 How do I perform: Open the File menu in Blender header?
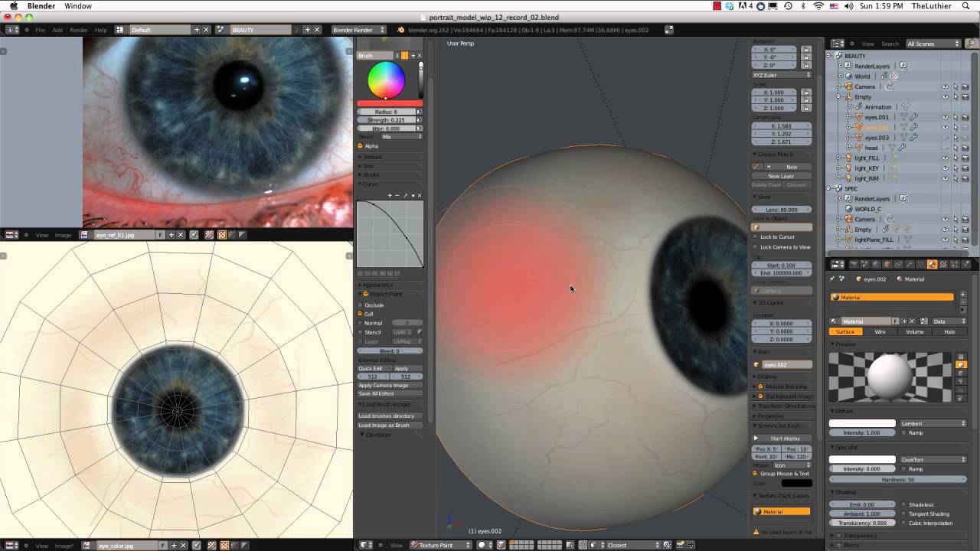coord(41,30)
